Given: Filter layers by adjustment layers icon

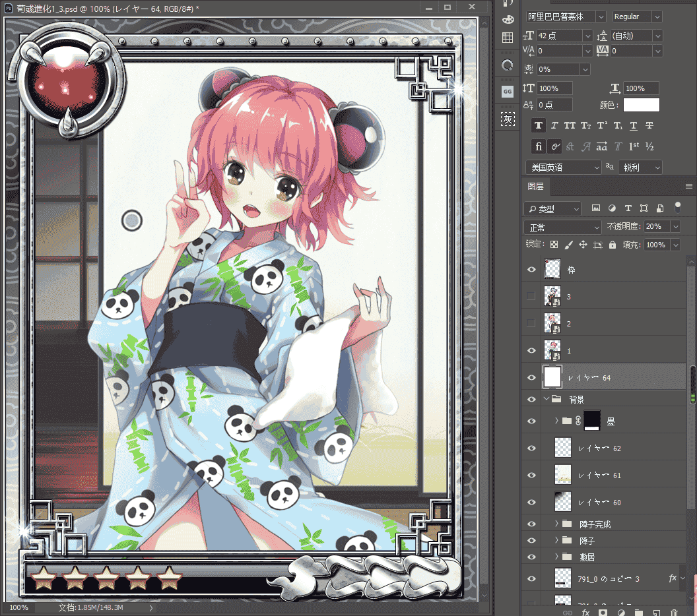Looking at the screenshot, I should click(612, 208).
